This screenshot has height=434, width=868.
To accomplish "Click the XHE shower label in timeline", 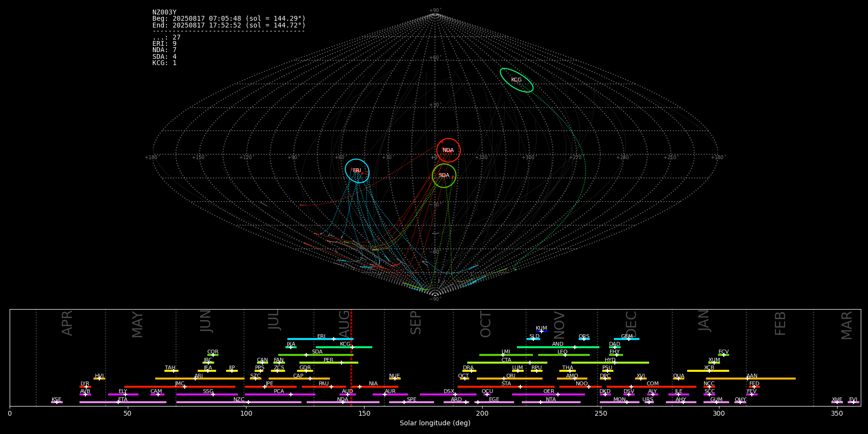I will coord(837,400).
